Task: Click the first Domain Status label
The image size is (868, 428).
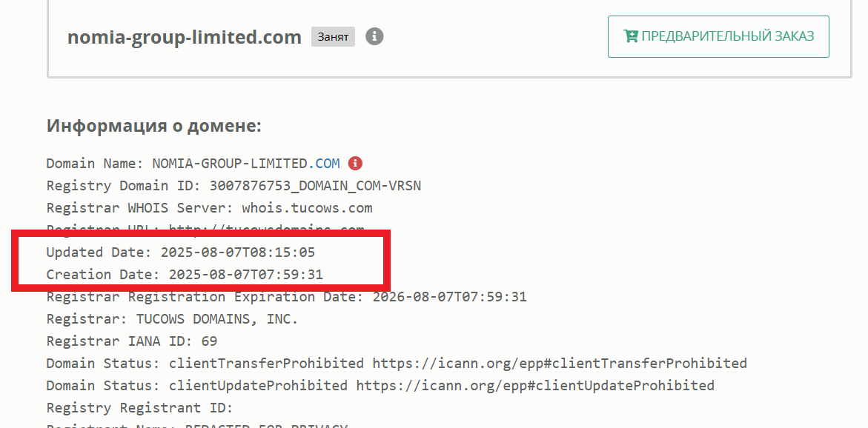Action: (103, 364)
